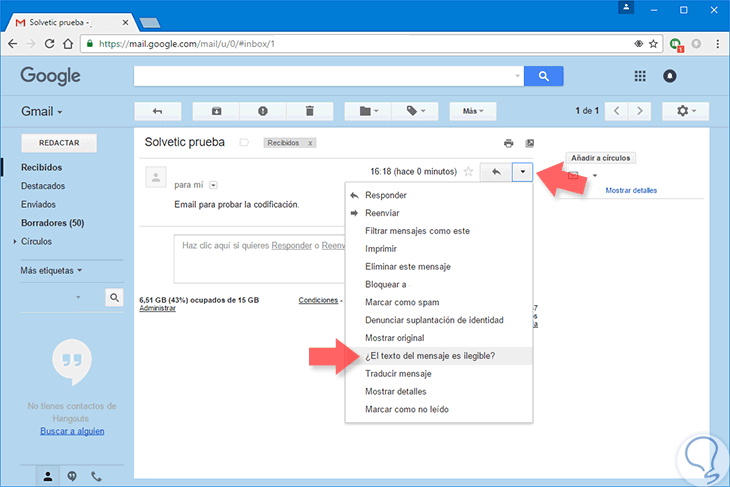730x487 pixels.
Task: Choose Marcar como no leído
Action: [439, 409]
